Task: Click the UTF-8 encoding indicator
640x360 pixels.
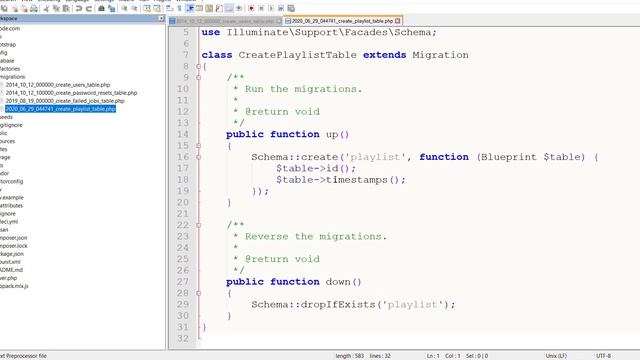Action: pyautogui.click(x=603, y=356)
